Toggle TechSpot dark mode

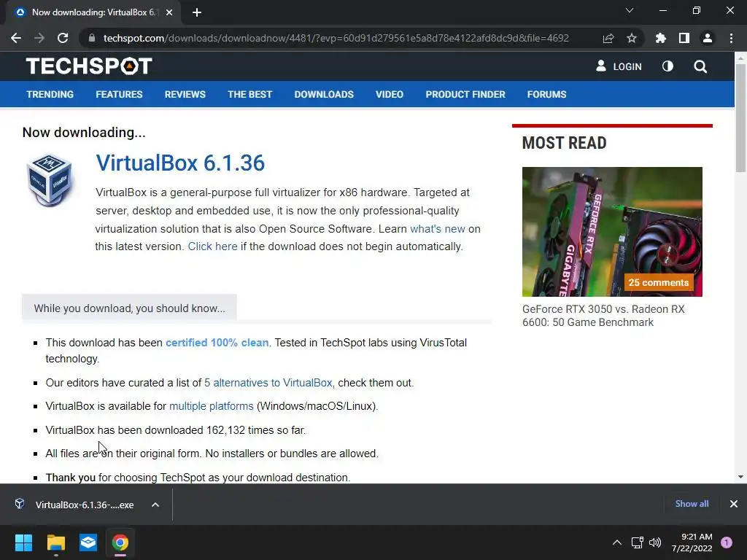click(668, 66)
